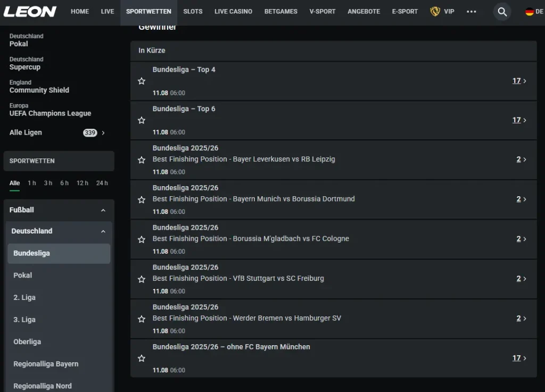Click the German flag language icon
This screenshot has height=392, width=545.
(530, 12)
